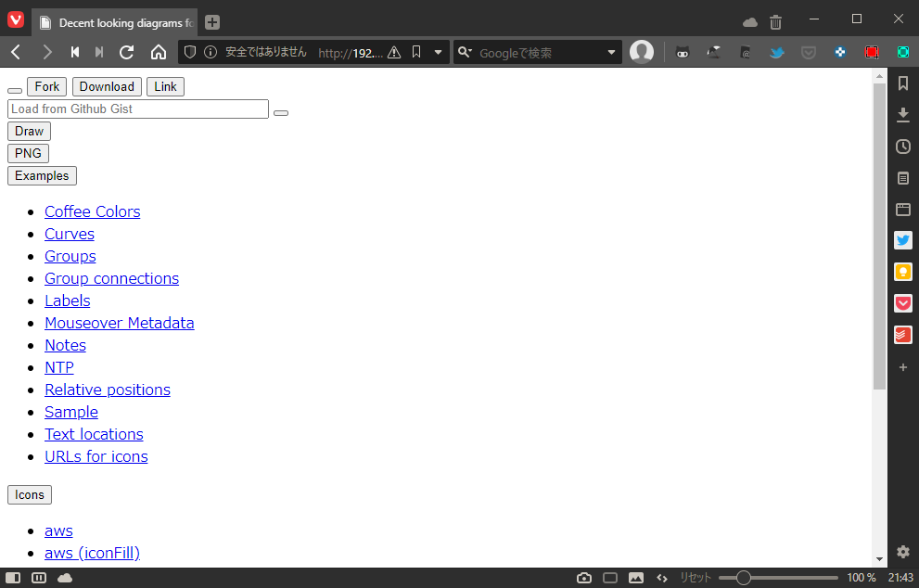Bookmark this page from the address bar

coord(416,52)
